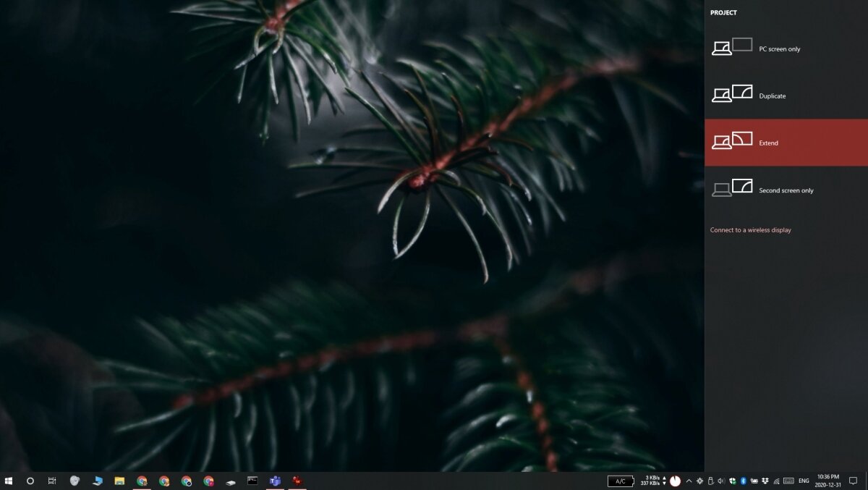Open the Start menu
Image resolution: width=868 pixels, height=490 pixels.
pyautogui.click(x=9, y=480)
